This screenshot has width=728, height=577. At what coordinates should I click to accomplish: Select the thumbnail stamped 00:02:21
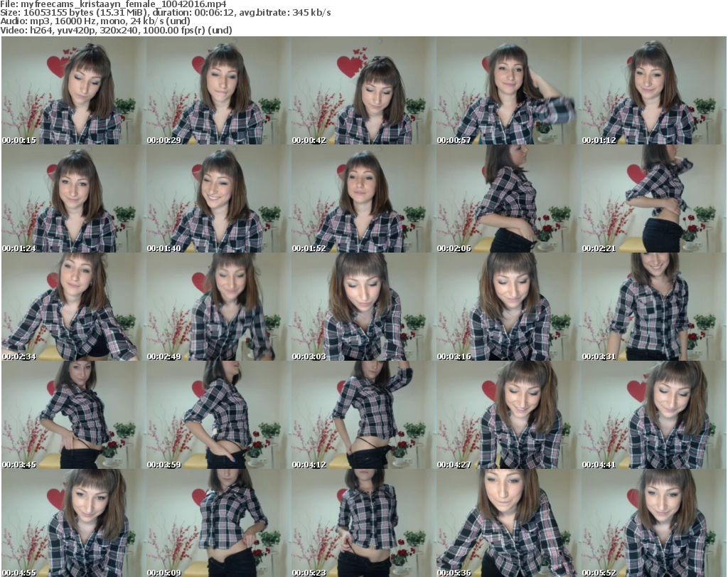click(653, 198)
